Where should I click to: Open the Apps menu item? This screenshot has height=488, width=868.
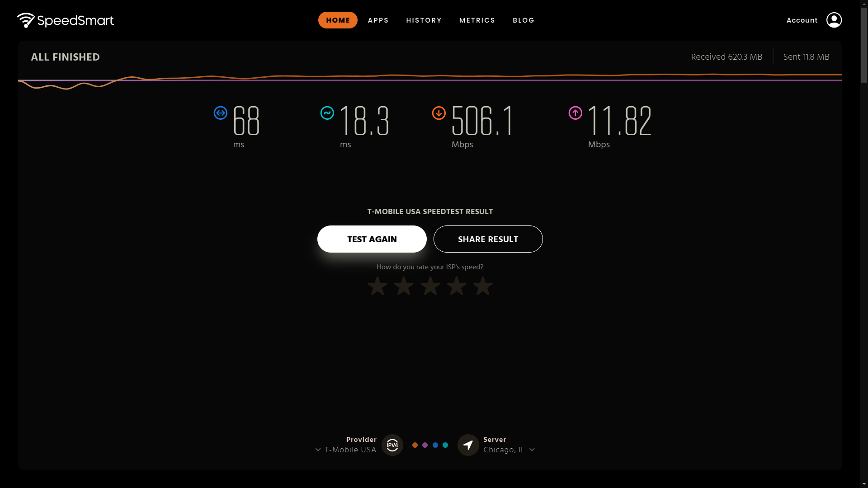(x=378, y=20)
